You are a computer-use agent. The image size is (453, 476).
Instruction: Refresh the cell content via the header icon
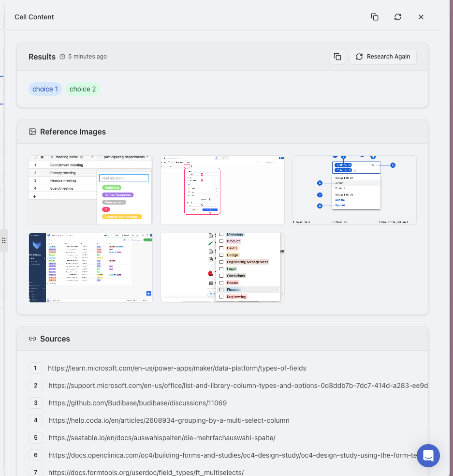pyautogui.click(x=397, y=16)
